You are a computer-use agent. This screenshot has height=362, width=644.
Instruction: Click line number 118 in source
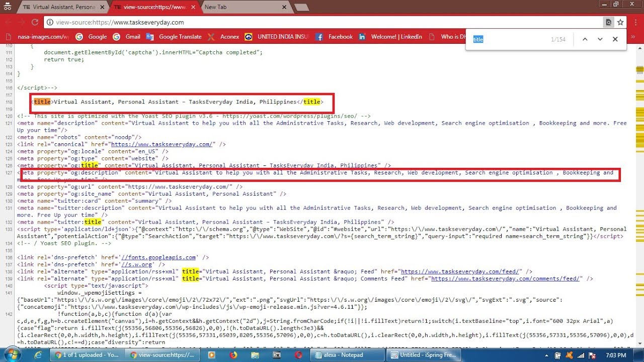(9, 102)
